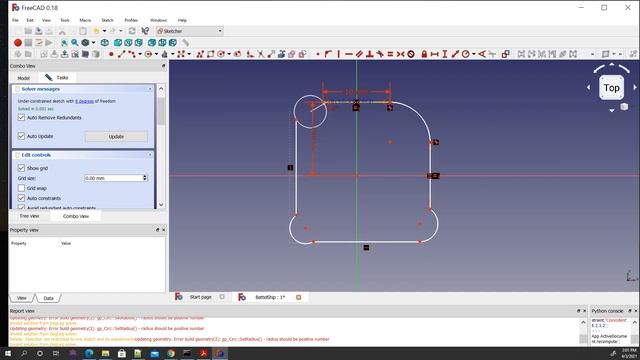Open Windows Start button
Image resolution: width=640 pixels, height=360 pixels.
coord(8,353)
